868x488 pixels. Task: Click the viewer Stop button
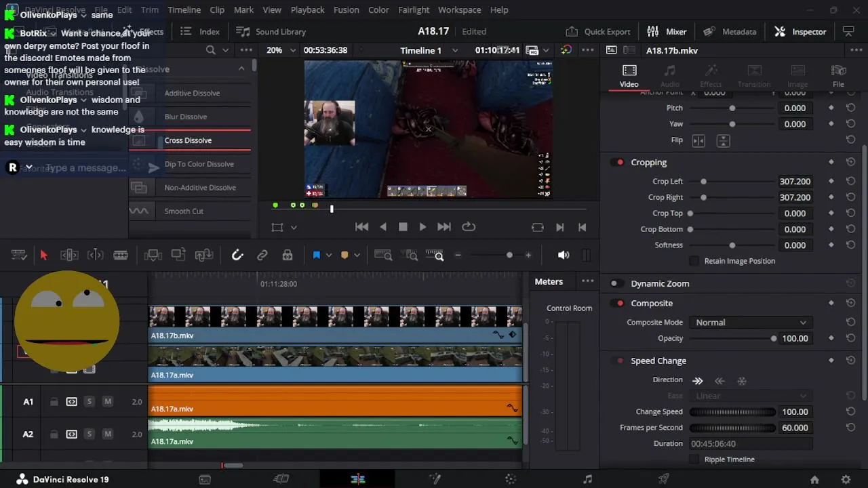pos(403,227)
